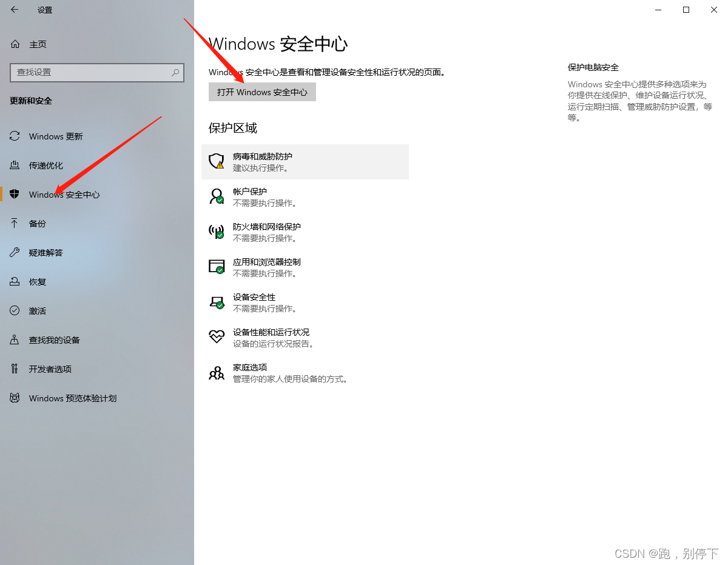Close the Settings window
728x565 pixels.
tap(714, 10)
